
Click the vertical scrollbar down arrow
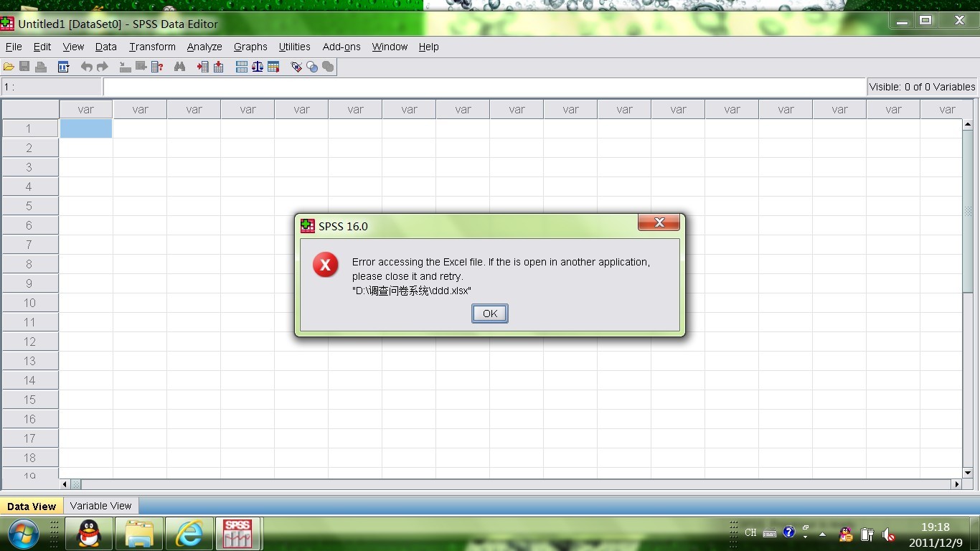pyautogui.click(x=968, y=473)
